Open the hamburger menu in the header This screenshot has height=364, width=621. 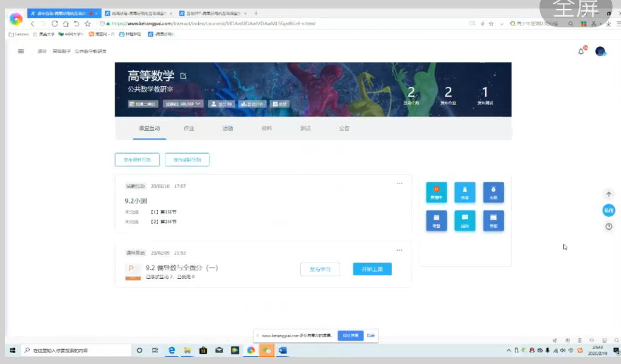[x=21, y=52]
